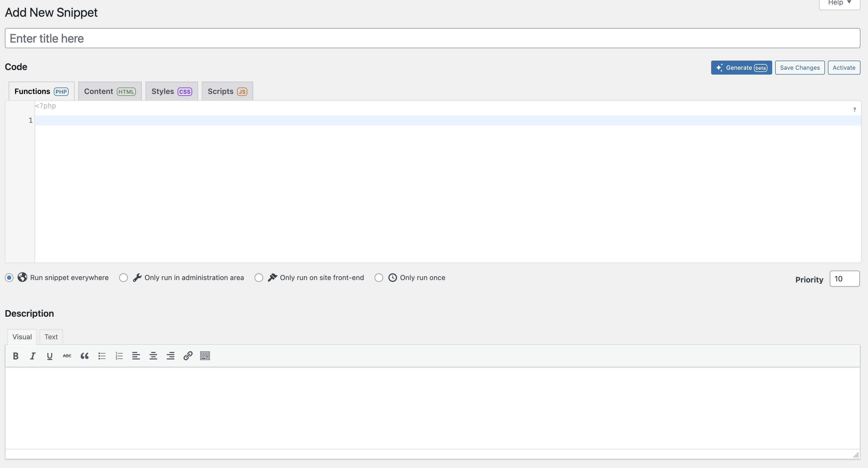Toggle strikethrough in description toolbar
The width and height of the screenshot is (868, 468).
pos(67,356)
